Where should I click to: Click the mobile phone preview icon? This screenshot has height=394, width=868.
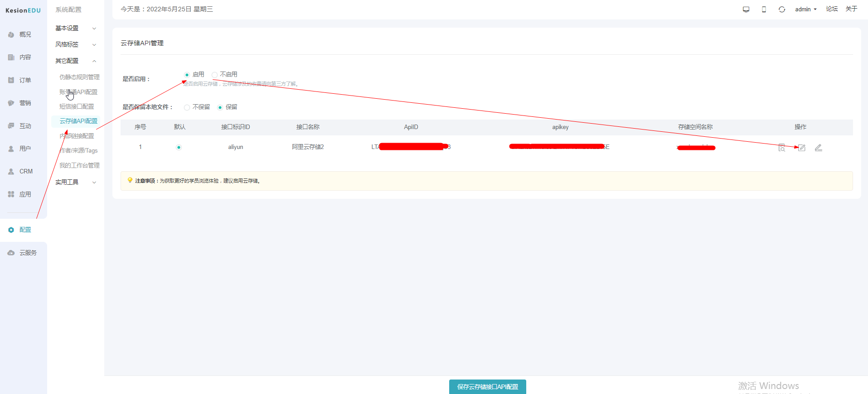764,10
